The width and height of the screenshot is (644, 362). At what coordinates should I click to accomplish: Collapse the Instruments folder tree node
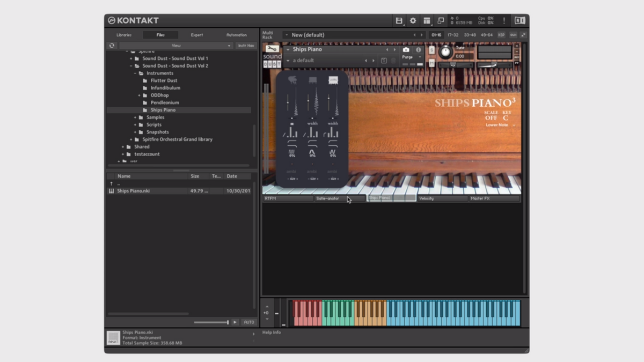135,73
